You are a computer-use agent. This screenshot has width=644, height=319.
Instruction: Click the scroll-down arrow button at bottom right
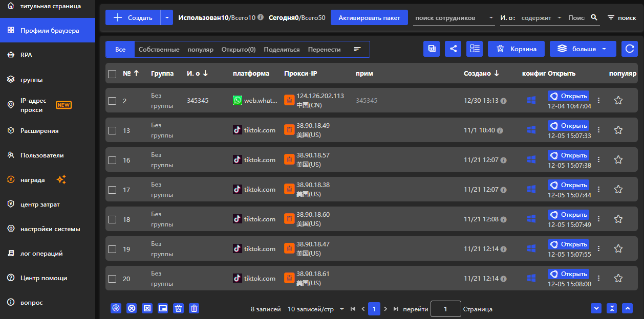pos(596,308)
